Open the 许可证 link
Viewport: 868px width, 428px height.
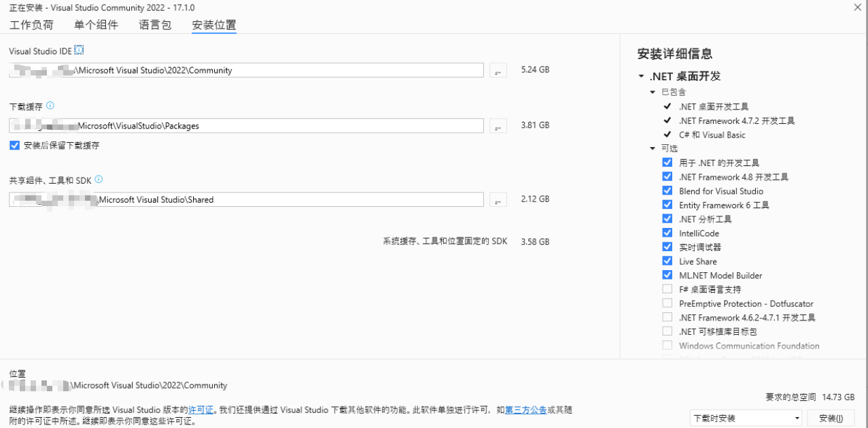[x=201, y=410]
